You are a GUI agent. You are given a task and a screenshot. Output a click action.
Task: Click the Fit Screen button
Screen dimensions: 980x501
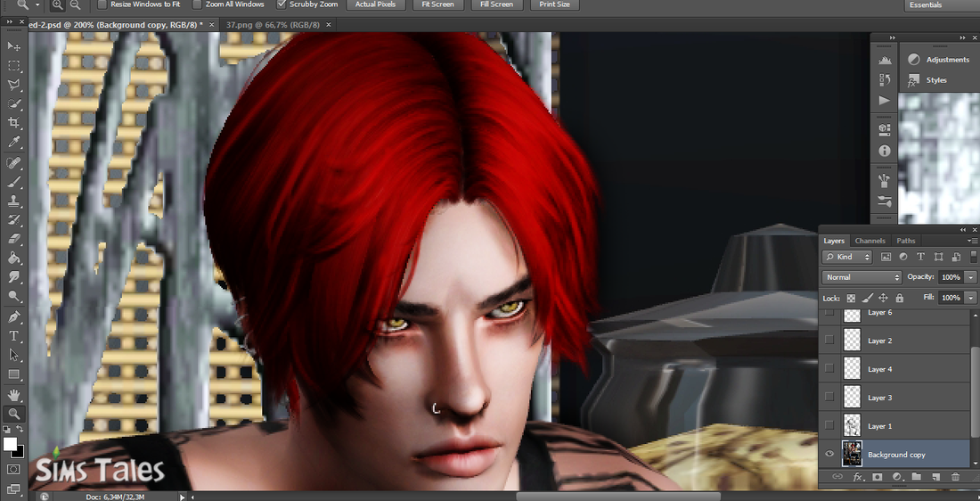437,4
